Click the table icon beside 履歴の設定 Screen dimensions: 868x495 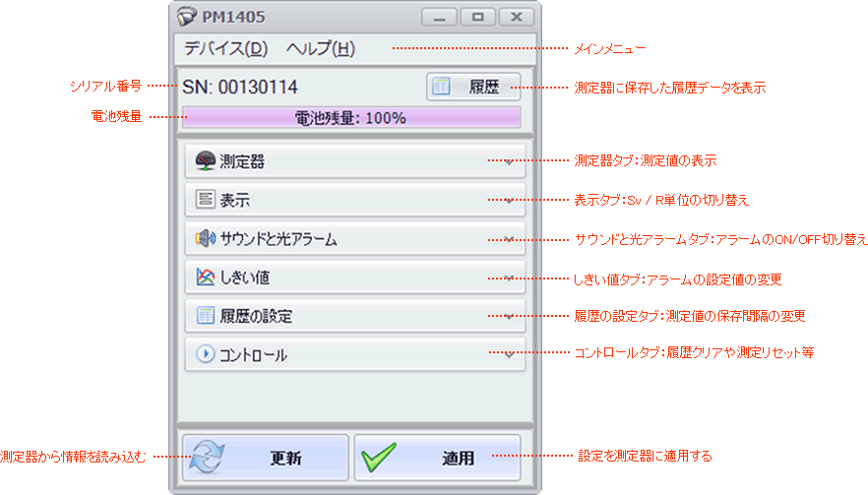pos(206,315)
